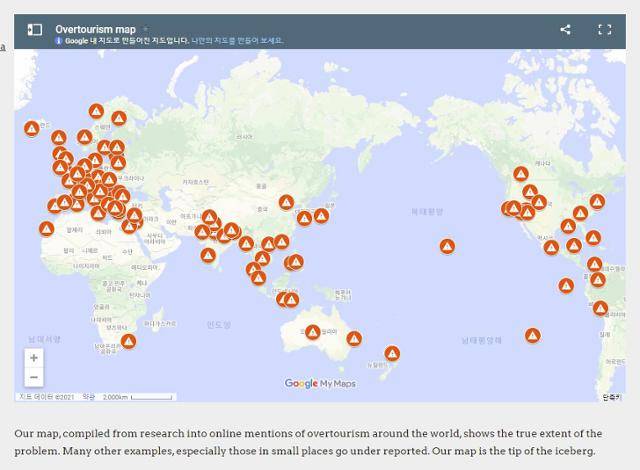The height and width of the screenshot is (470, 640).
Task: Select the marker in central Australia
Action: pos(313,332)
